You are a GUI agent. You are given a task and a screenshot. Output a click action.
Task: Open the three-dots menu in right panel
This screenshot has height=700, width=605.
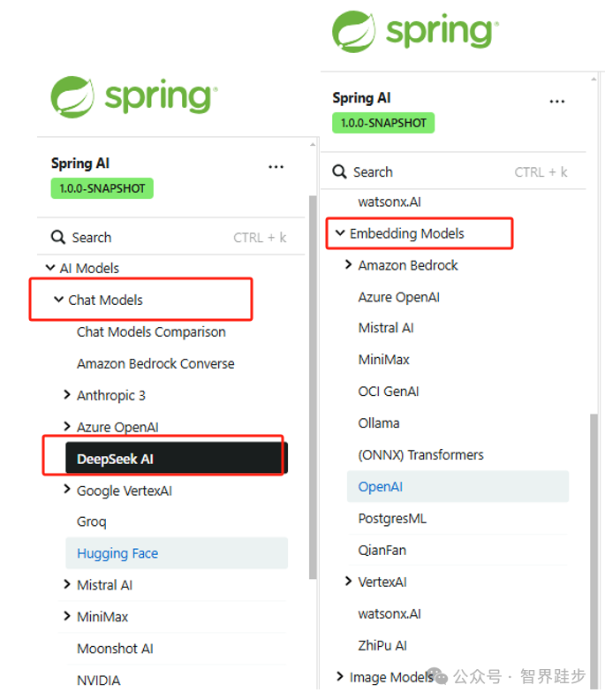tap(556, 102)
